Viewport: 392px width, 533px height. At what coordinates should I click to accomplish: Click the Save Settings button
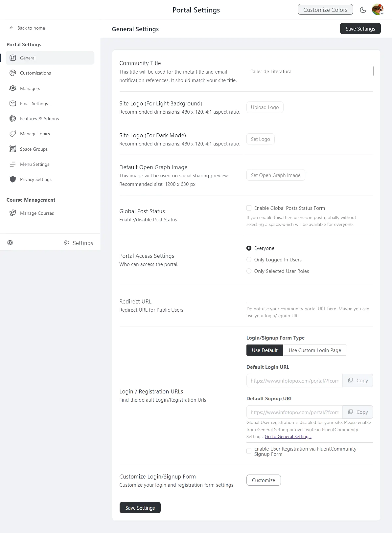[360, 29]
